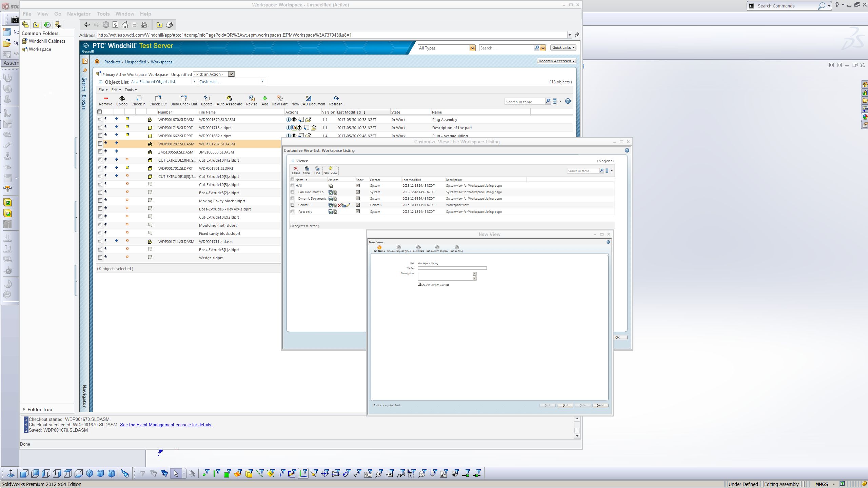This screenshot has height=488, width=868.
Task: Click the Check Out icon in Object List toolbar
Action: [158, 99]
